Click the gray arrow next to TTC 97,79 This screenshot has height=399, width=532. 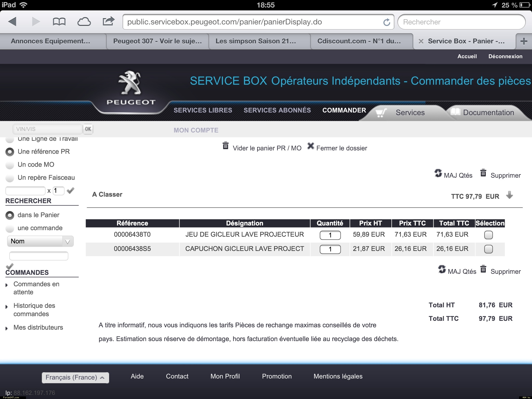pos(509,195)
